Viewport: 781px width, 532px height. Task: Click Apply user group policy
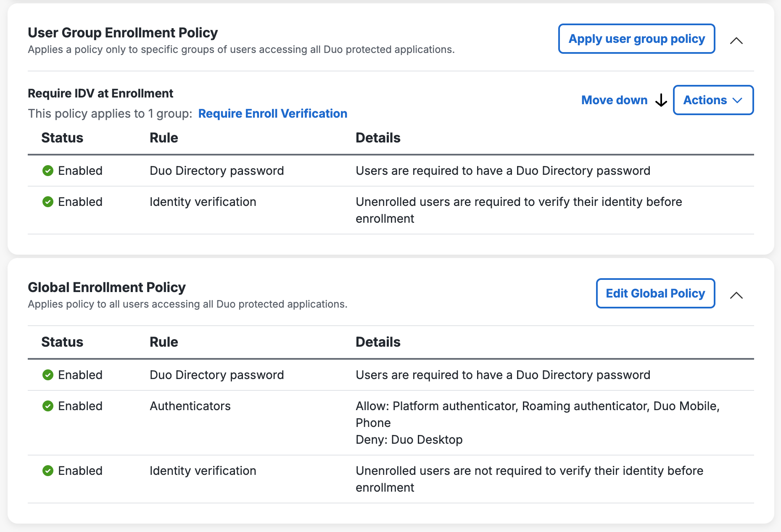point(636,39)
